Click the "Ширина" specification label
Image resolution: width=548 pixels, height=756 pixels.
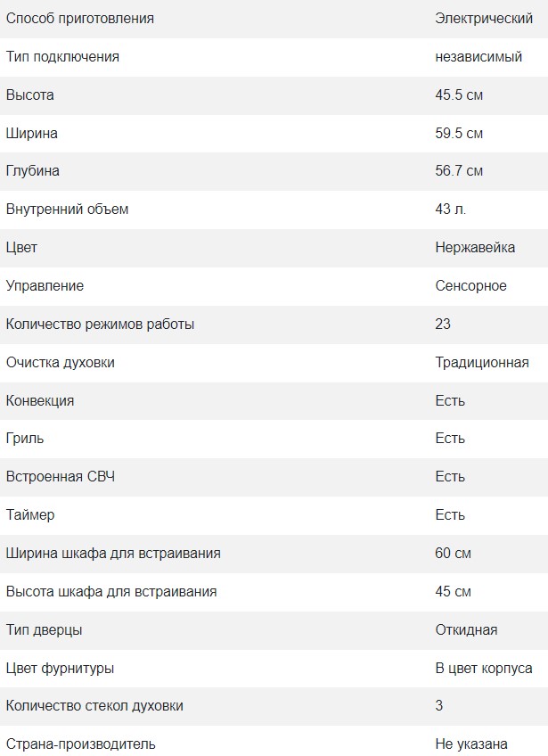(x=32, y=134)
